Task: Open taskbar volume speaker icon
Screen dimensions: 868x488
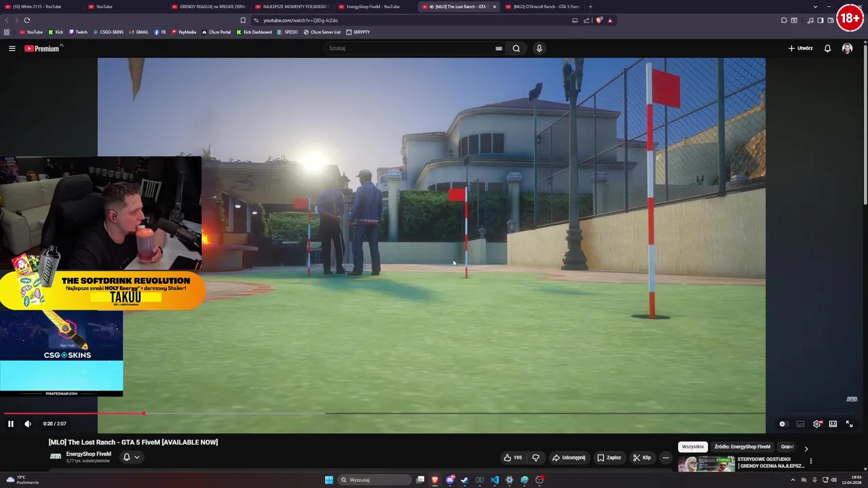Action: pos(833,480)
